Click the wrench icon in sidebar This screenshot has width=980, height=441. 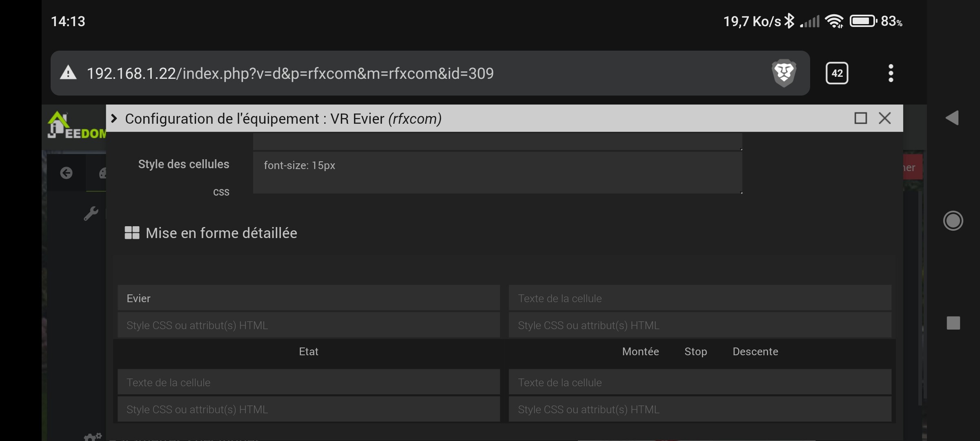[x=91, y=213]
